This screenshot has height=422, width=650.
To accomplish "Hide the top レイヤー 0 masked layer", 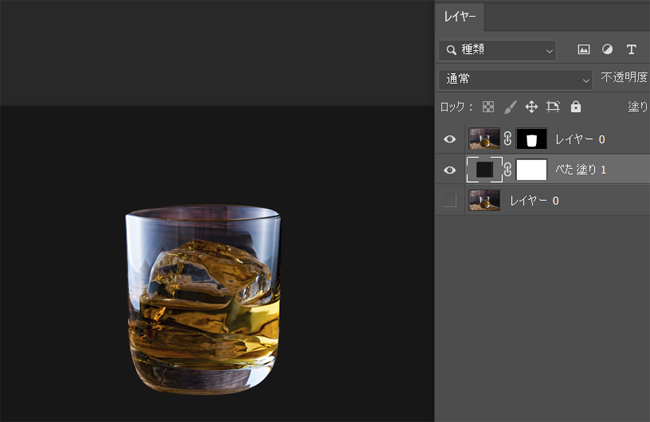I will click(450, 139).
